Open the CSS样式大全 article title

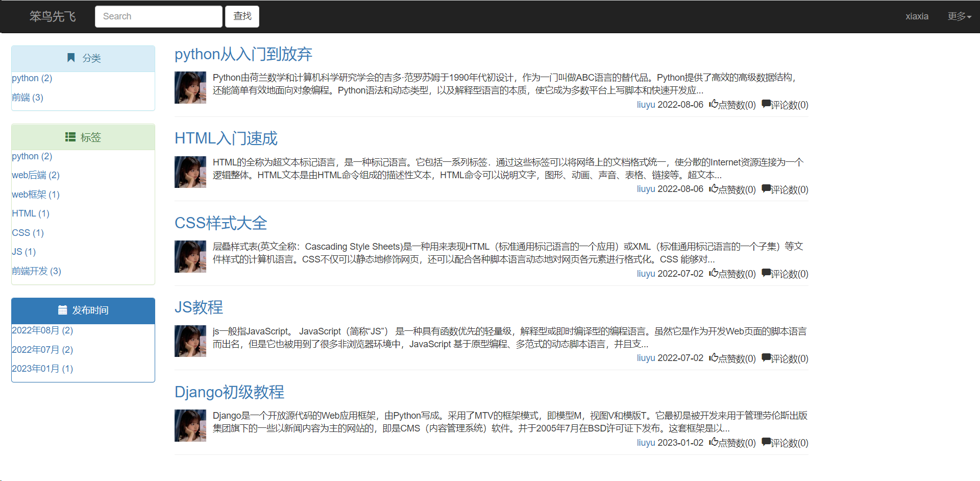click(x=220, y=223)
